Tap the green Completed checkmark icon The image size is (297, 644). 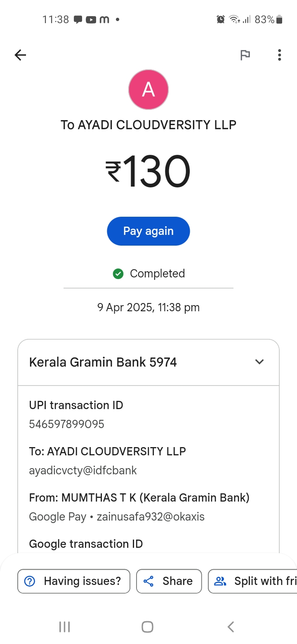118,274
